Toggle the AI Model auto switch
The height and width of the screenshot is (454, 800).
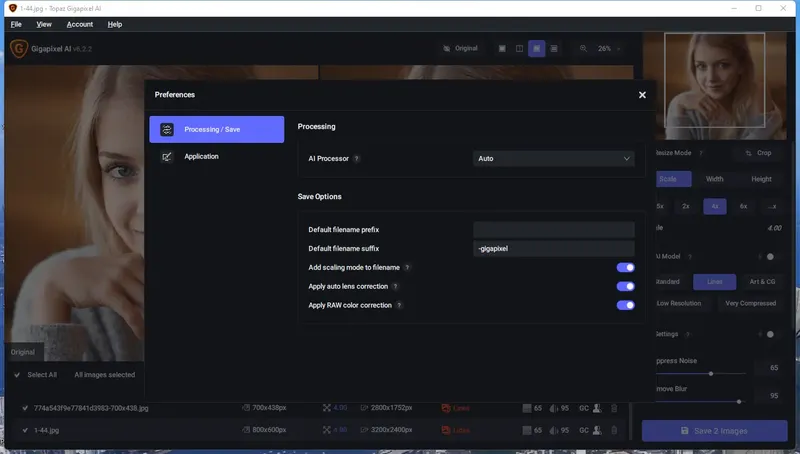coord(770,257)
